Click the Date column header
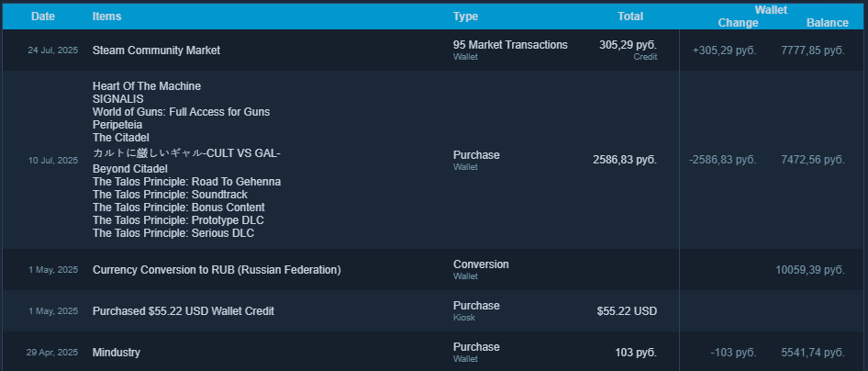Screen dimensions: 868x371 43,17
